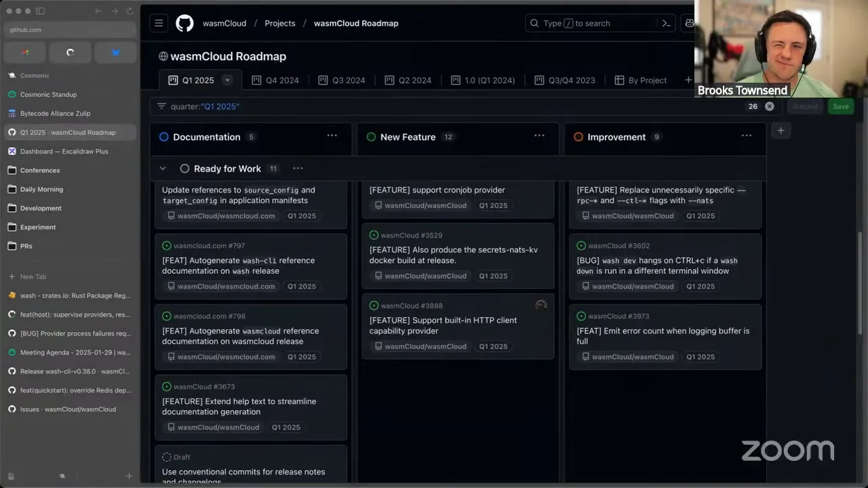
Task: Click the filter result count '26'
Action: pyautogui.click(x=753, y=106)
